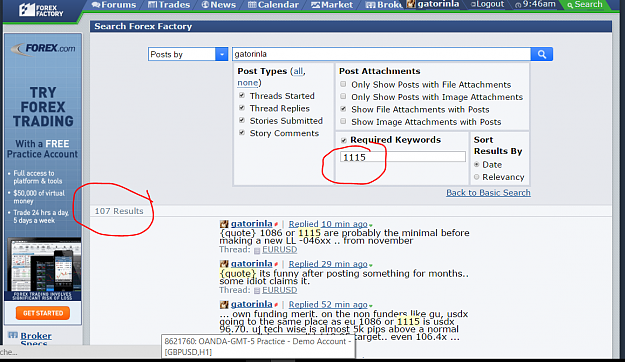Click the FOREX.com ad logo
This screenshot has height=362, width=625.
[x=43, y=49]
